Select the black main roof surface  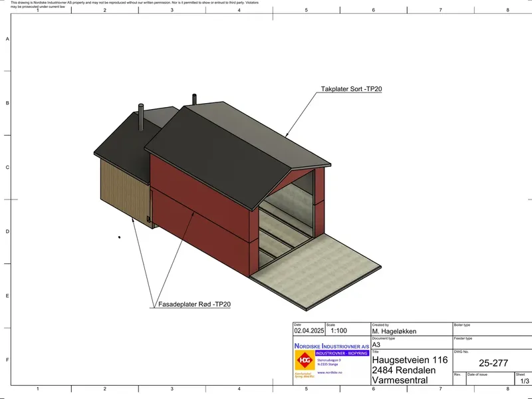click(x=217, y=158)
